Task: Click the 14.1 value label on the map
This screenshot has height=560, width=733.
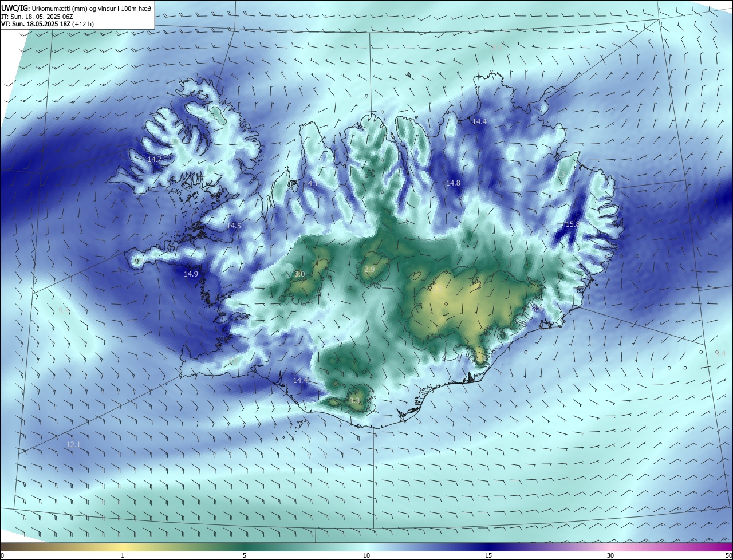Action: (310, 184)
